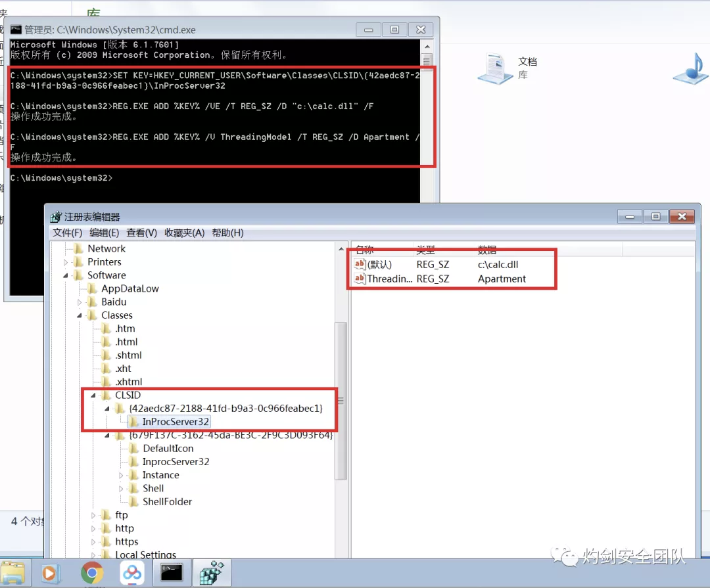This screenshot has height=588, width=710.
Task: Click the Software folder icon
Action: tap(78, 275)
